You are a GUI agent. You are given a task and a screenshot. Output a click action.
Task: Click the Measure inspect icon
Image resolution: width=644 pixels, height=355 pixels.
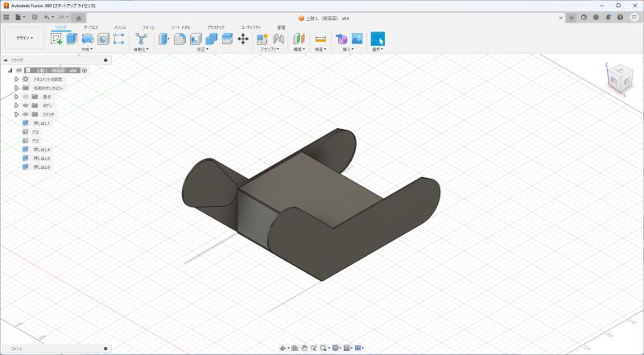point(320,39)
